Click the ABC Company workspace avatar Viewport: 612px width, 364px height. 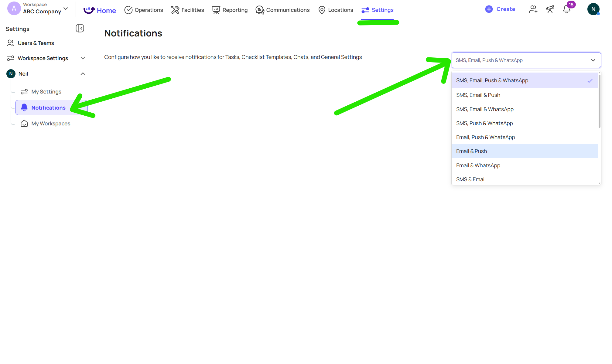(14, 9)
